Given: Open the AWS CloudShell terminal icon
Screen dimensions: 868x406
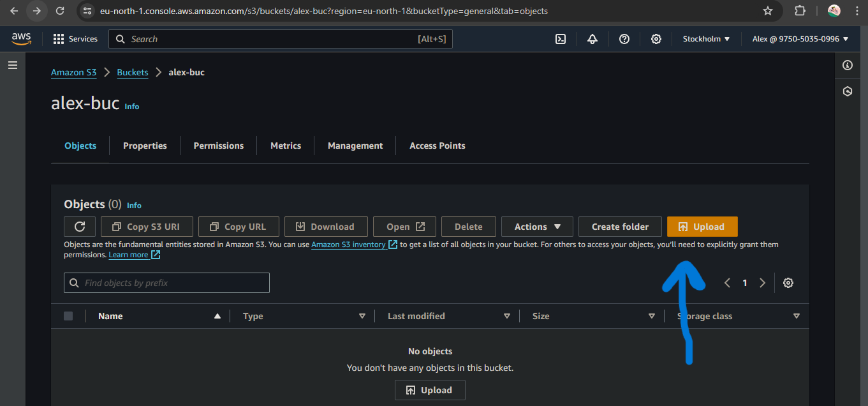Looking at the screenshot, I should tap(561, 39).
